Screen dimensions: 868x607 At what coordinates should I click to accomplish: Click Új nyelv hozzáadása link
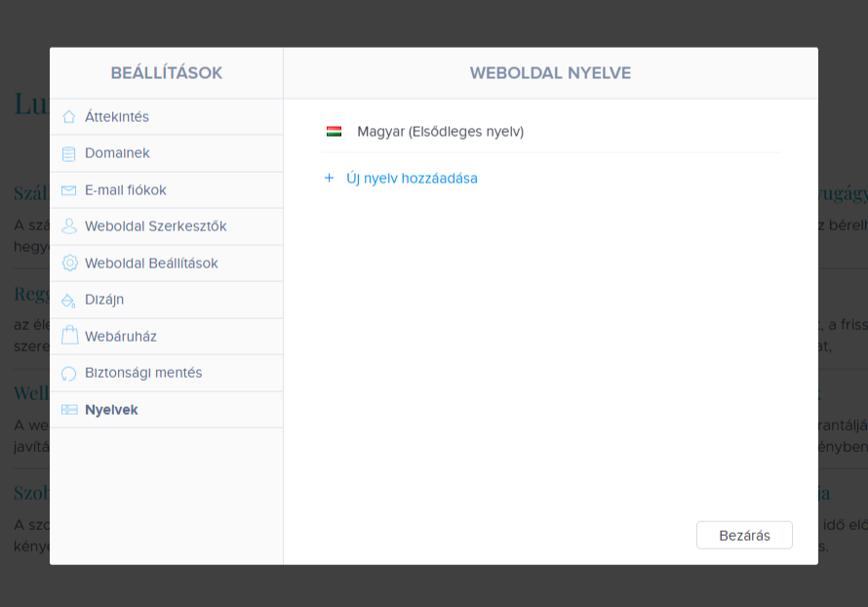click(x=412, y=179)
